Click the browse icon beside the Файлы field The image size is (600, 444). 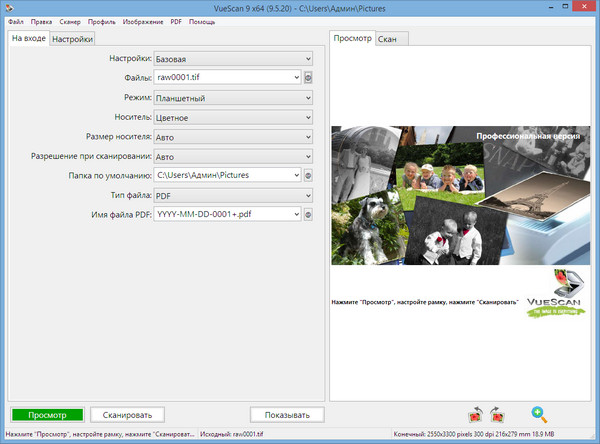pyautogui.click(x=309, y=78)
